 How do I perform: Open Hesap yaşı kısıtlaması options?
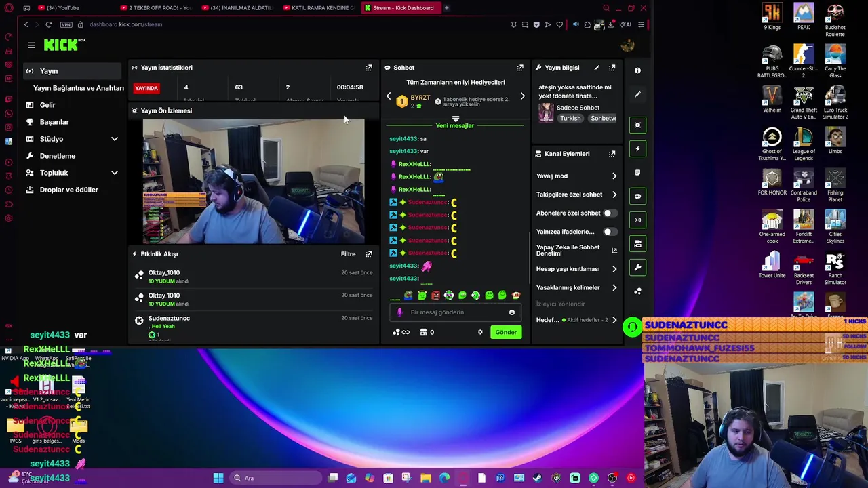tap(576, 269)
